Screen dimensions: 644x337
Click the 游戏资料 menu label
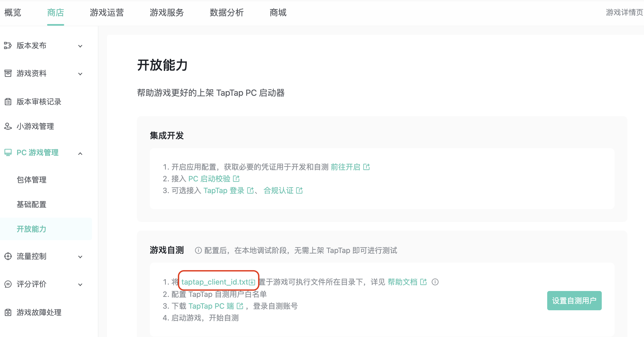(32, 73)
